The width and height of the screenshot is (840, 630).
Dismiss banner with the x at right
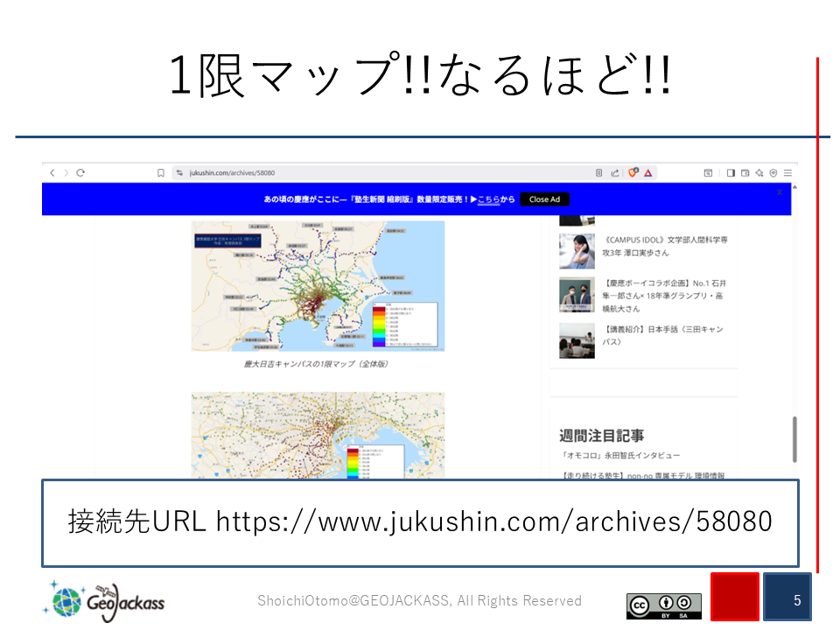pos(779,192)
